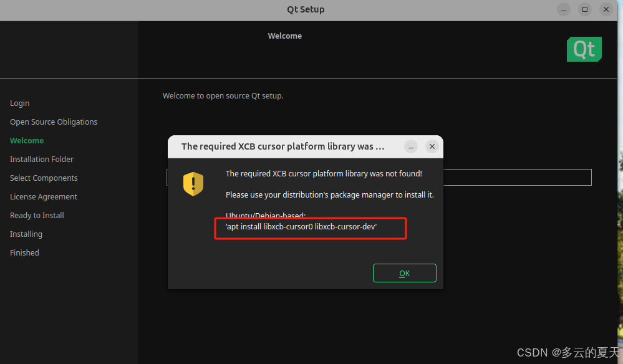
Task: Click 'The required XCB cursor platform library was not found!' message
Action: [x=324, y=173]
